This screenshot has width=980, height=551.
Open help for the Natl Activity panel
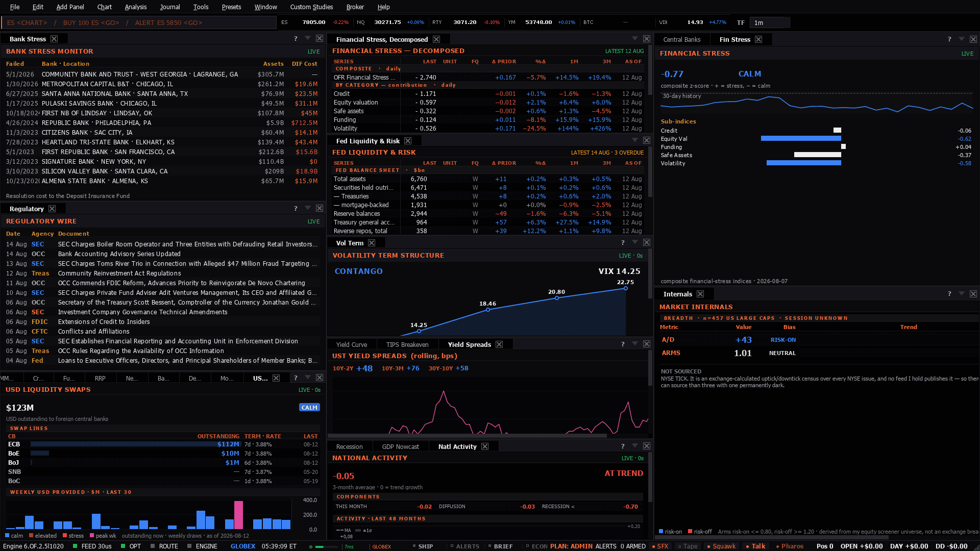tap(623, 446)
